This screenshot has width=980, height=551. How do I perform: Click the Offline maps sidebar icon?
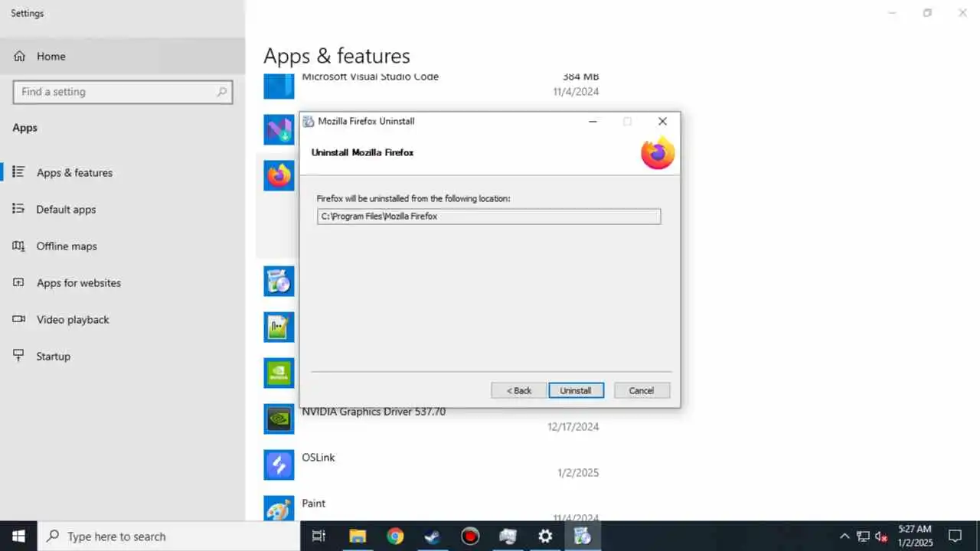[19, 246]
